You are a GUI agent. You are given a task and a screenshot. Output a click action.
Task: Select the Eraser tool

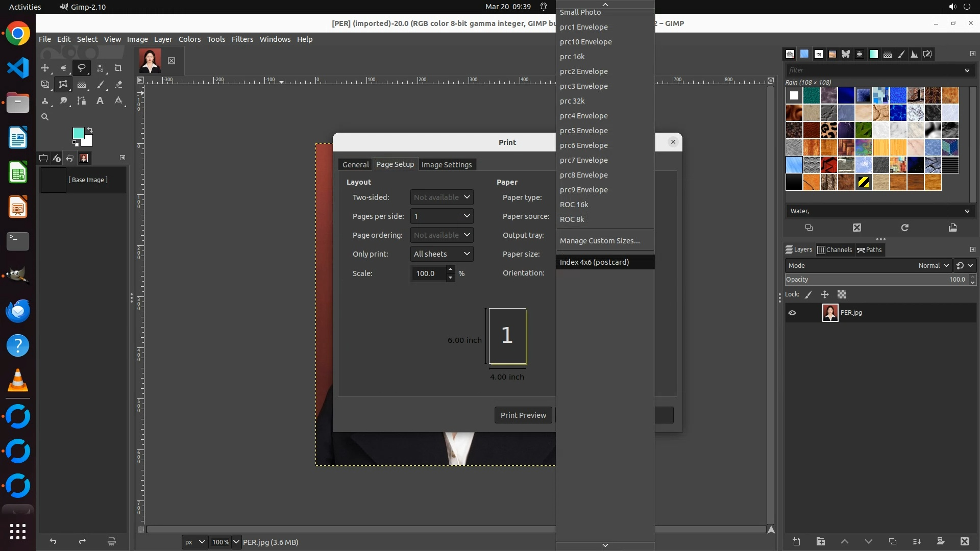click(118, 85)
